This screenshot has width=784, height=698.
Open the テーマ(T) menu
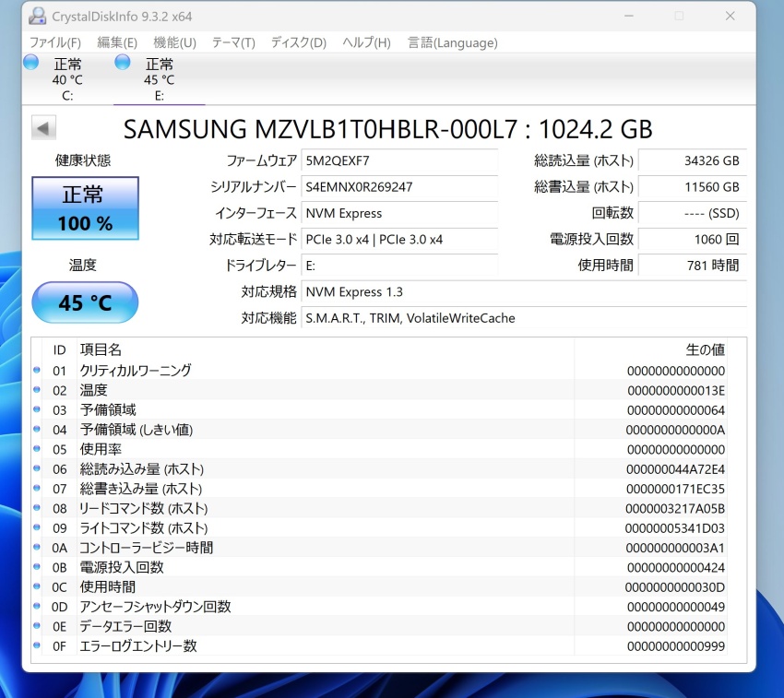point(233,42)
